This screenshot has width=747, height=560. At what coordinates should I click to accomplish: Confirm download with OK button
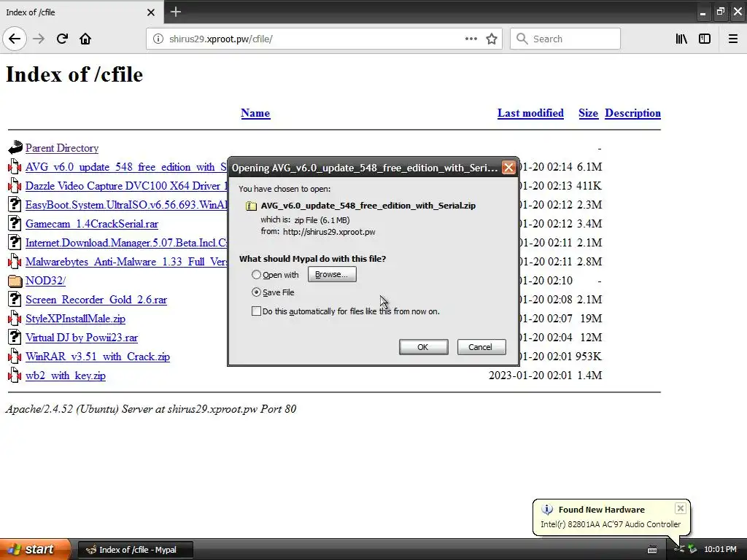(423, 347)
